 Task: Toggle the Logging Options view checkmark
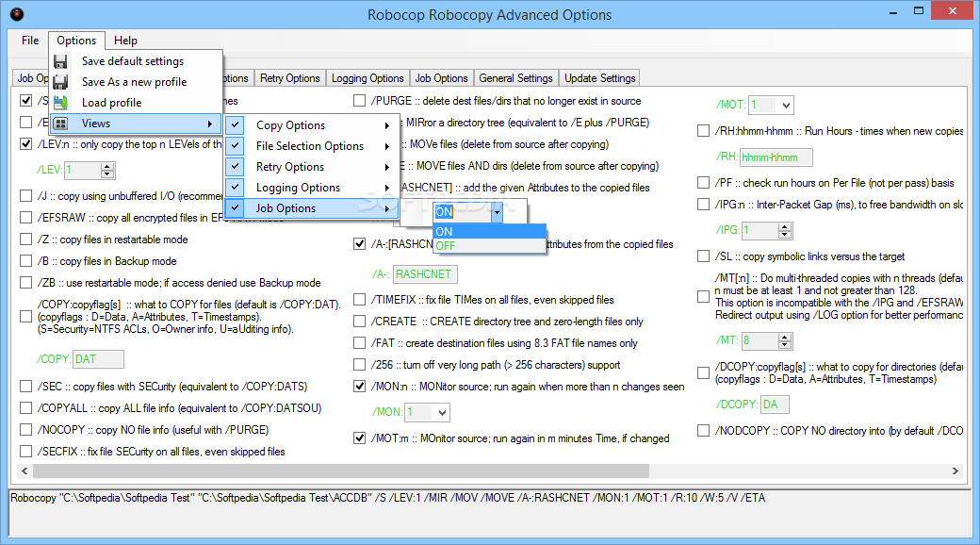pos(235,187)
